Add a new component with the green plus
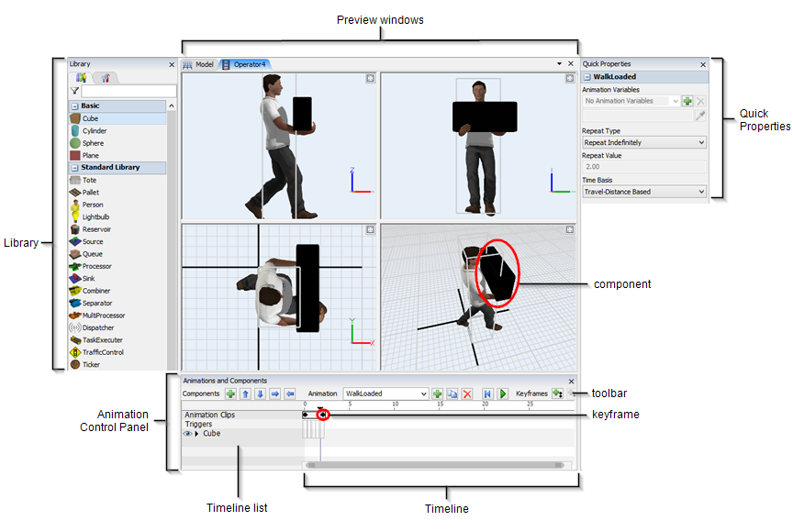The image size is (793, 532). coord(230,393)
